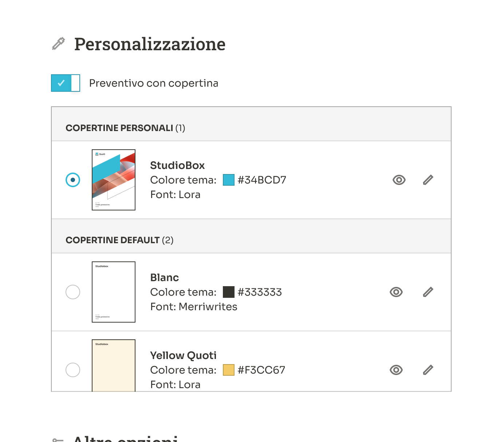Edit the Blanc cover with pencil icon
The height and width of the screenshot is (442, 504).
pyautogui.click(x=428, y=292)
